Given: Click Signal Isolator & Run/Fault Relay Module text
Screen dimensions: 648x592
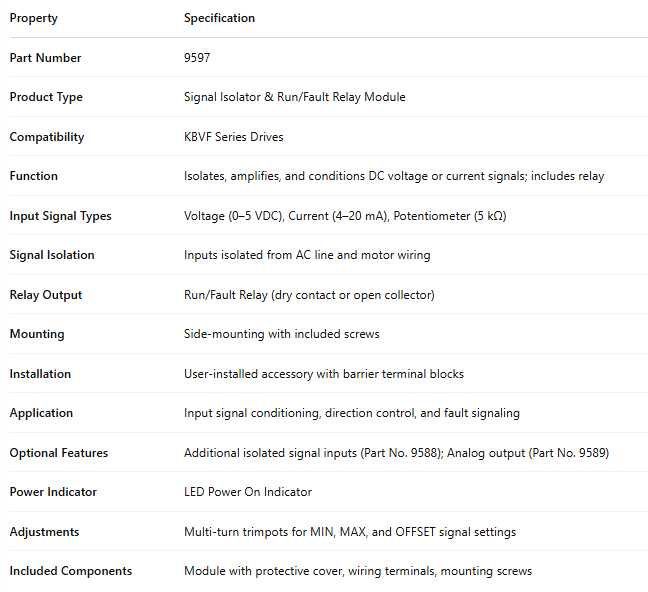Looking at the screenshot, I should (x=294, y=97).
